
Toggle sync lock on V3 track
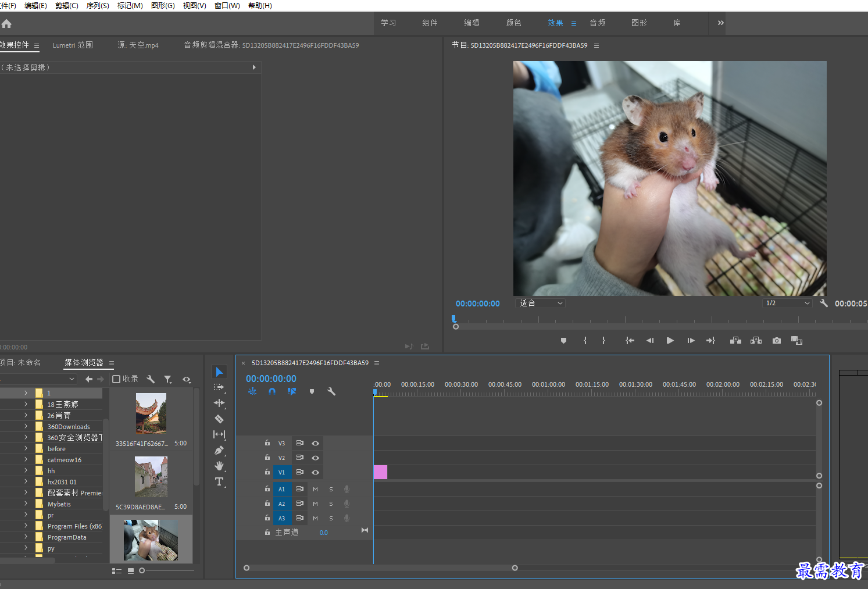300,443
